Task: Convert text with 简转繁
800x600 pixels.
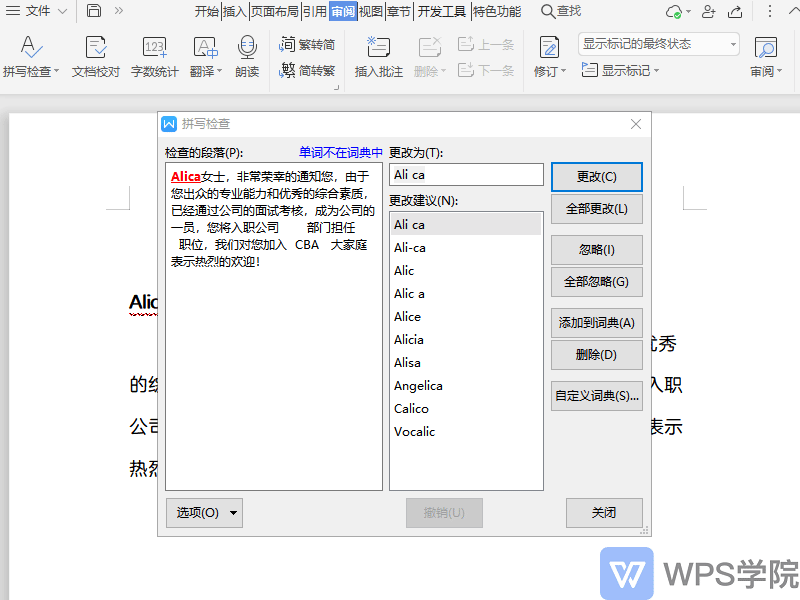Action: pos(307,70)
